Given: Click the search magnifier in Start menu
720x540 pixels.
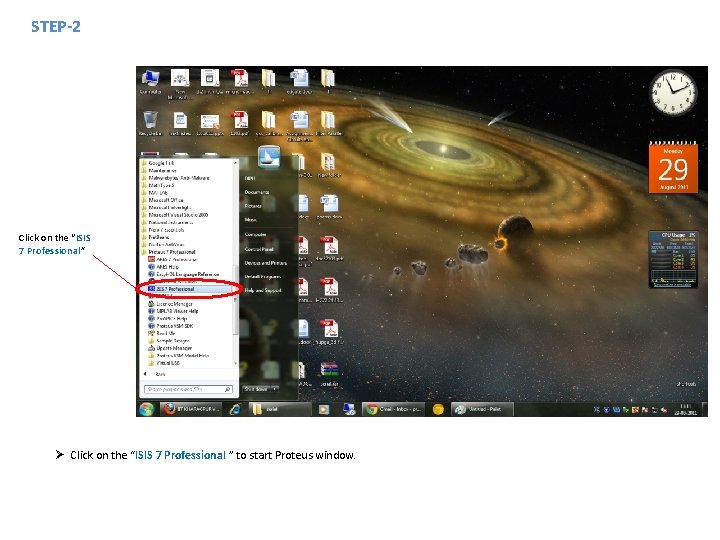Looking at the screenshot, I should [227, 389].
